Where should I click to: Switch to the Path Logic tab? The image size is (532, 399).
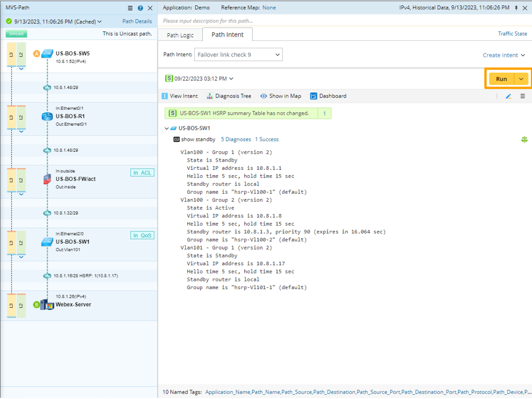[180, 35]
